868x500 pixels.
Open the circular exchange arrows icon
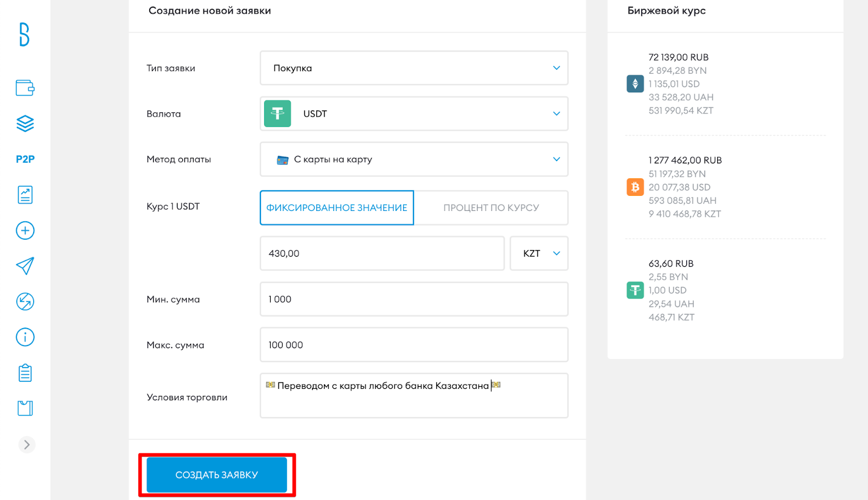tap(25, 302)
